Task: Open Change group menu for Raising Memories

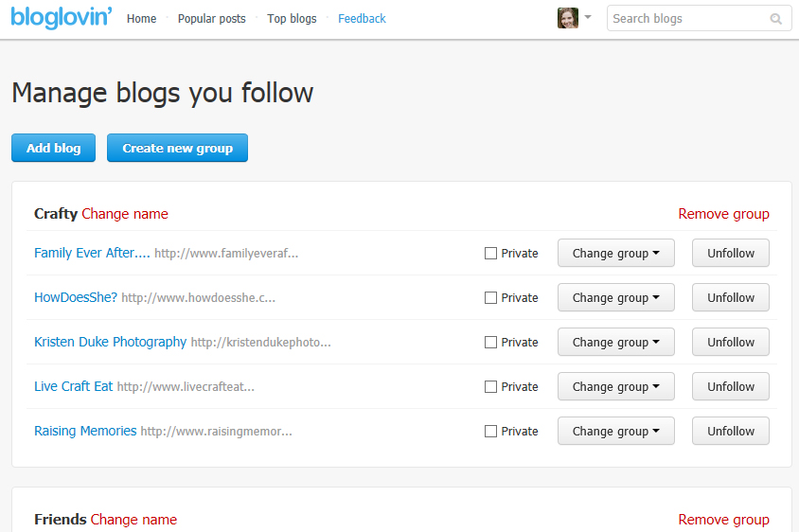Action: tap(615, 432)
